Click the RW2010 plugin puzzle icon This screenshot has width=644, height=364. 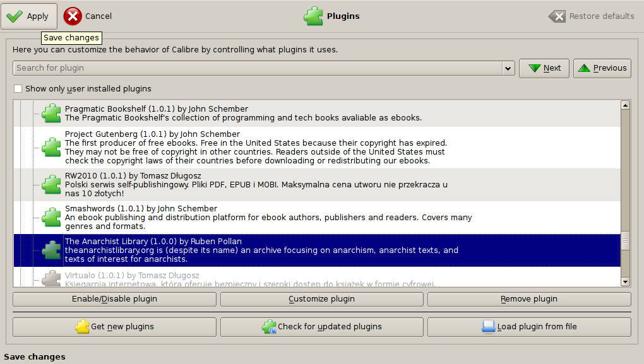51,185
